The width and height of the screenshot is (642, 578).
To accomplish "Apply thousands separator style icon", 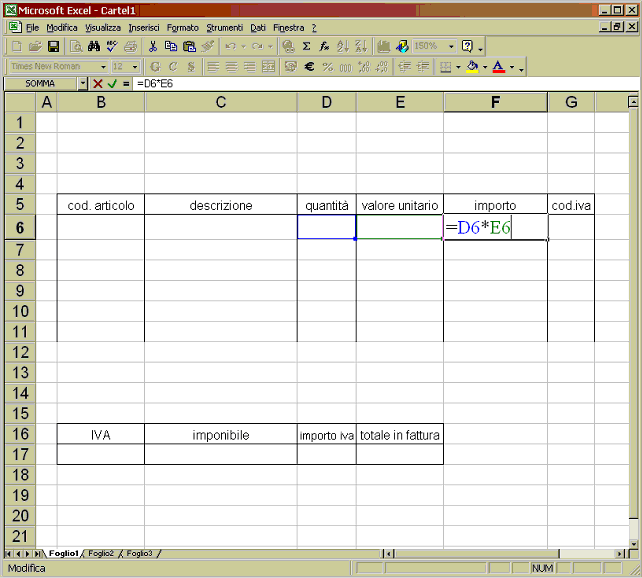I will coord(346,67).
